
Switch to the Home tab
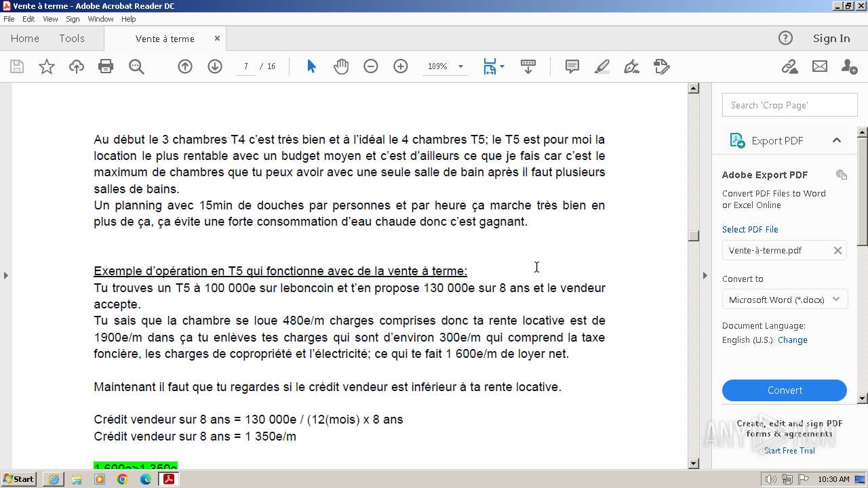25,39
